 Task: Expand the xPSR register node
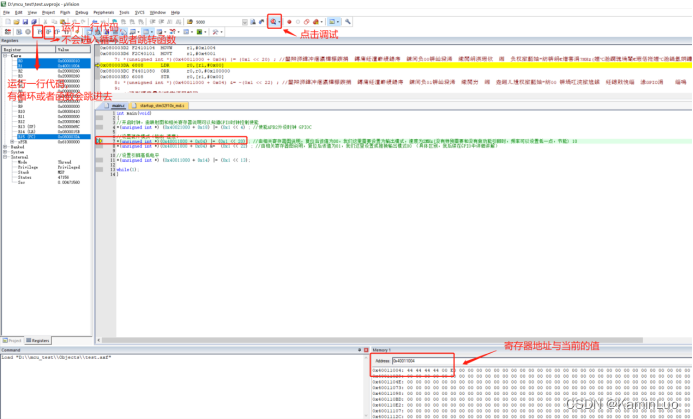tap(13, 142)
